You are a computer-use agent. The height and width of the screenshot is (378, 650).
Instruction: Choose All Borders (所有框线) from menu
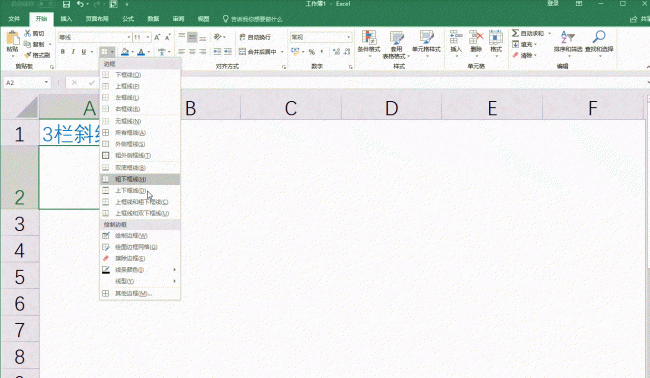pos(140,133)
